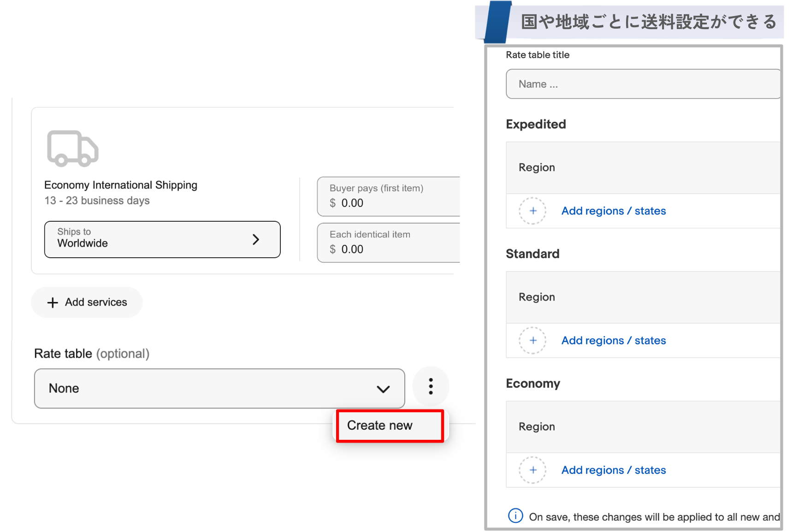The width and height of the screenshot is (793, 532).
Task: Click the info icon beside save notice
Action: coord(515,515)
